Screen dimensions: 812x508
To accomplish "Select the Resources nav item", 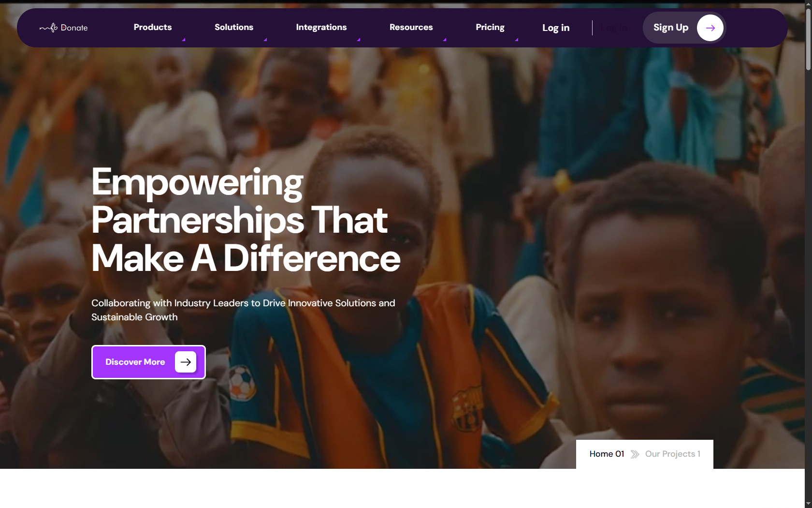I will [x=411, y=27].
